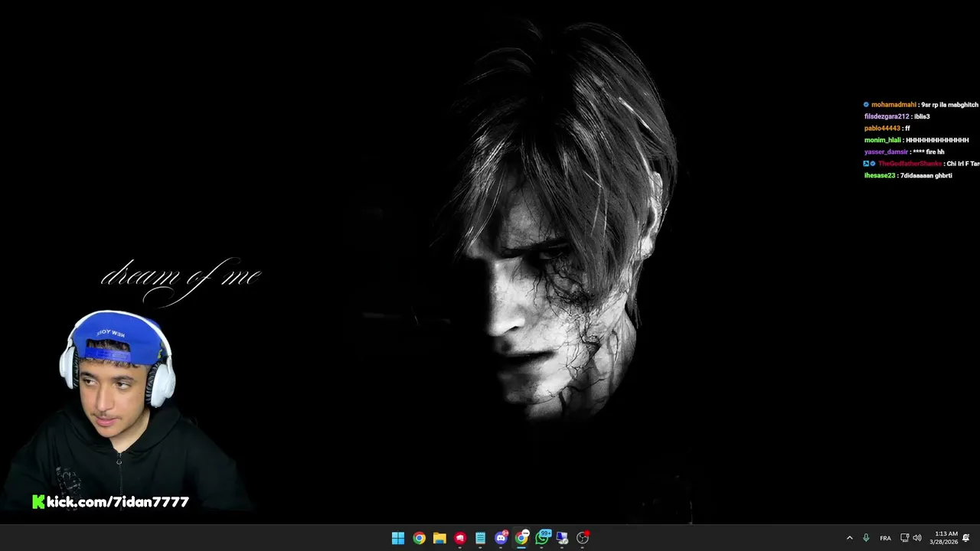Viewport: 980px width, 551px height.
Task: Open the red app icon in the taskbar
Action: click(x=460, y=538)
